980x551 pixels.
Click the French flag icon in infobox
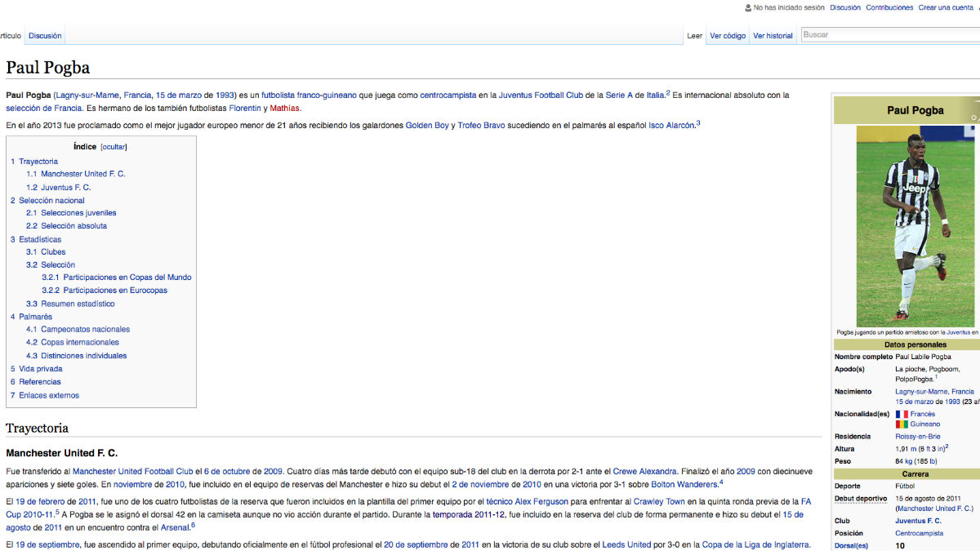[x=902, y=414]
